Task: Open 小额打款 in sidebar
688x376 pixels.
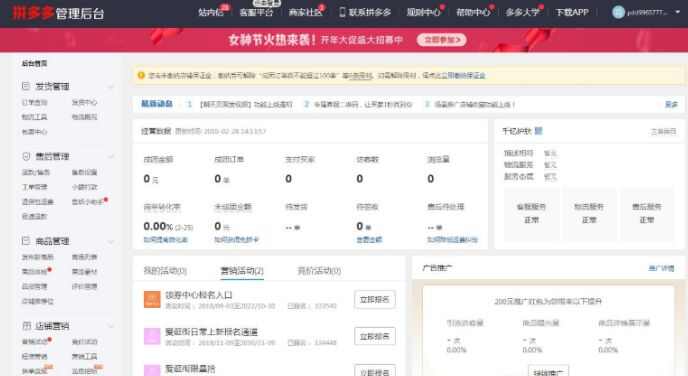Action: 84,187
